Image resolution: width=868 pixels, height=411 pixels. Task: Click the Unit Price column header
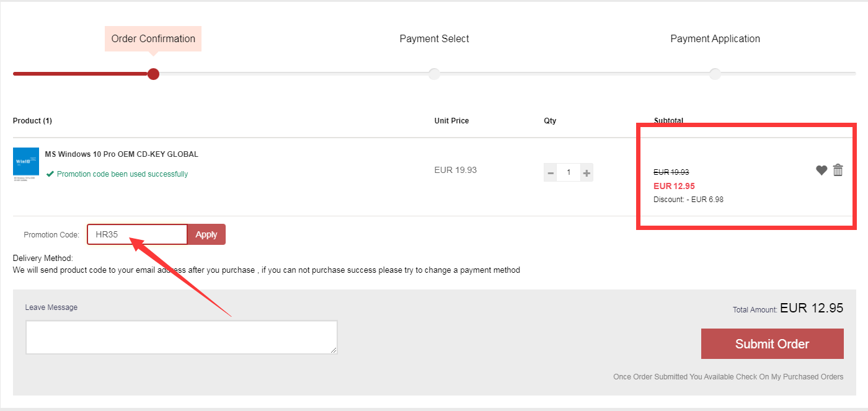[x=451, y=121]
